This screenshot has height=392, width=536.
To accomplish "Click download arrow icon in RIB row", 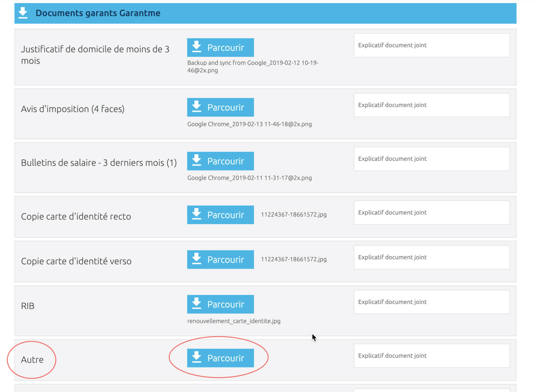I will coord(196,303).
